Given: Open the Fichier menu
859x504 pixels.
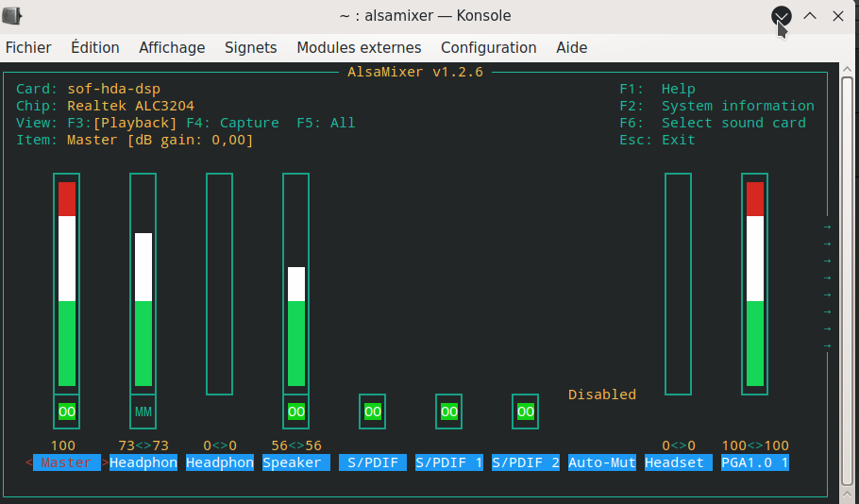Looking at the screenshot, I should click(x=28, y=47).
